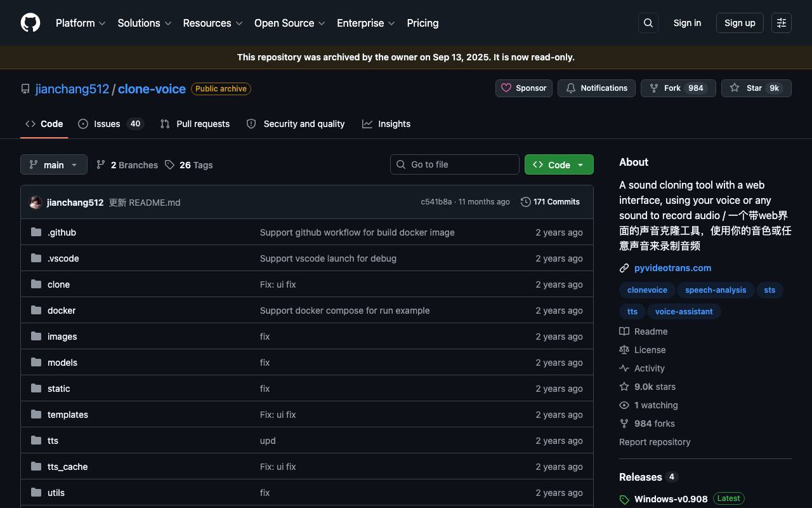Screen dimensions: 812x508
Task: Expand the Resources menu
Action: 213,23
